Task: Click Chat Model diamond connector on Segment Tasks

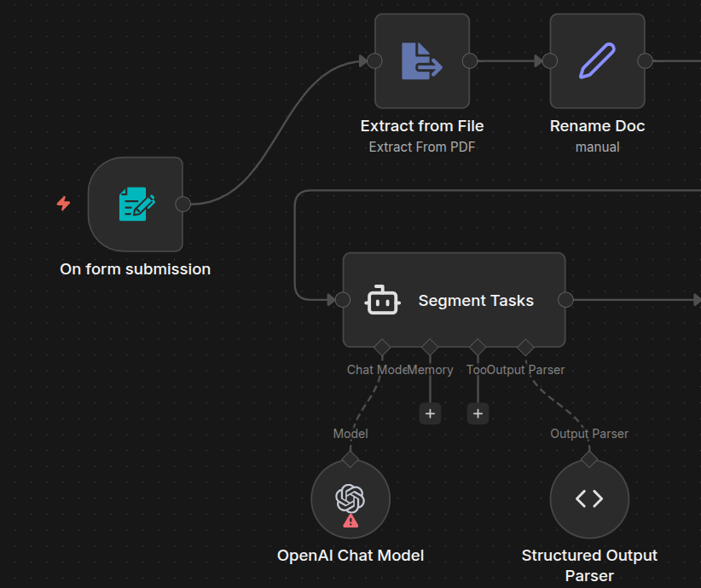Action: [x=381, y=347]
